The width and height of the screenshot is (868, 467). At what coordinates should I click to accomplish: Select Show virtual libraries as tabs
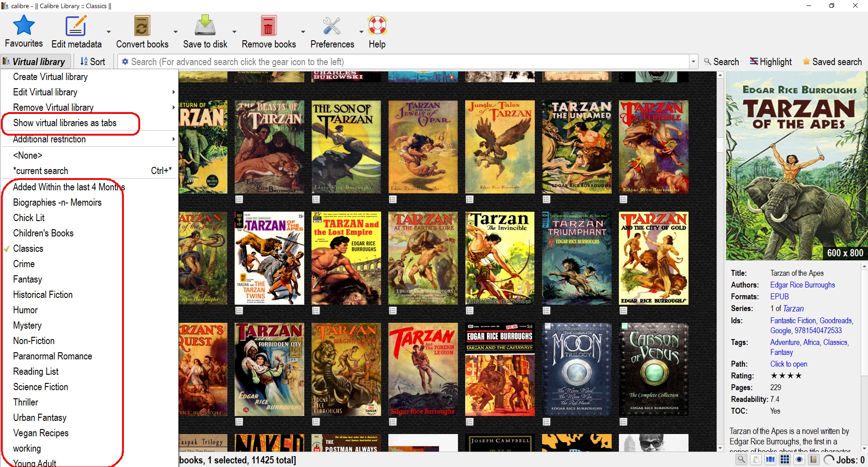[89, 123]
